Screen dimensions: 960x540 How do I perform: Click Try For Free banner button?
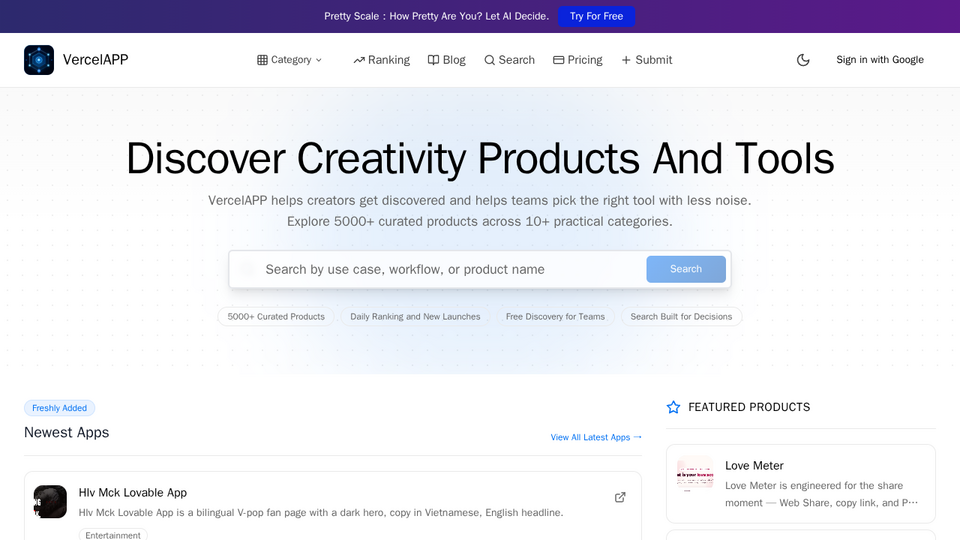(596, 17)
